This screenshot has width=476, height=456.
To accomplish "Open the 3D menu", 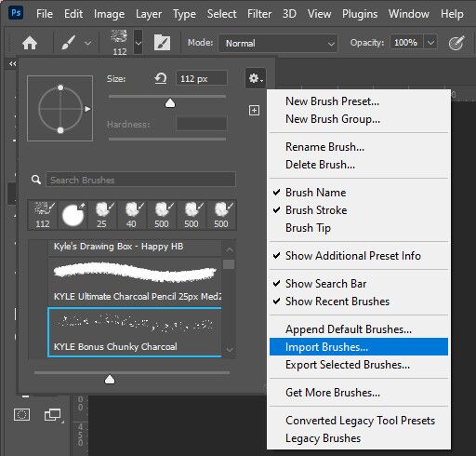I will click(289, 14).
